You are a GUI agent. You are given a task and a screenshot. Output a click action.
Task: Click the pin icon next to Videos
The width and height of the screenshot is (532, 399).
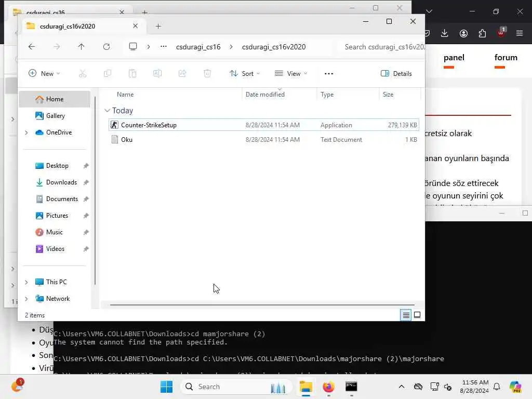coord(86,249)
